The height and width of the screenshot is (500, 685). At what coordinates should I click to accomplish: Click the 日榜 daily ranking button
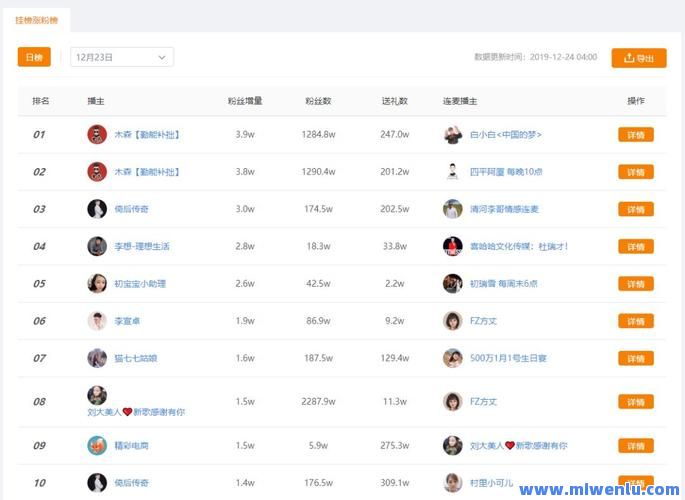(x=34, y=58)
